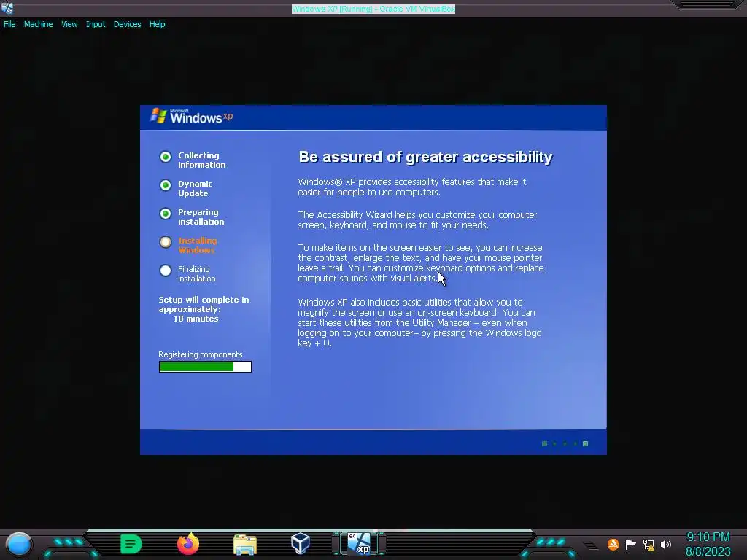Click the Dynamic Update step indicator
This screenshot has height=560, width=747.
(x=166, y=185)
